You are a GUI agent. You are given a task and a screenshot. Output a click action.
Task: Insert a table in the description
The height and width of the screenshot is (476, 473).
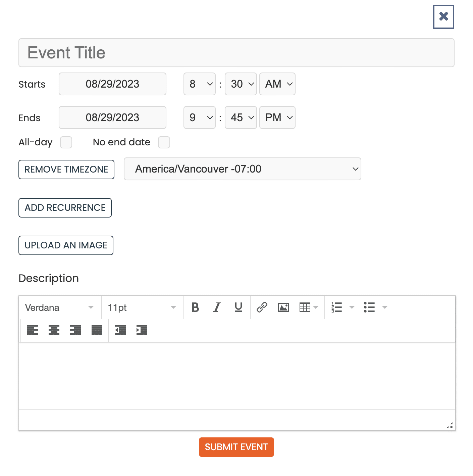pyautogui.click(x=305, y=307)
